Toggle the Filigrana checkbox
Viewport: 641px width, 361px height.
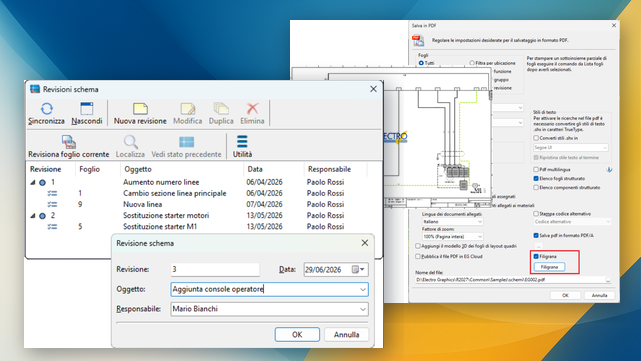[x=536, y=257]
